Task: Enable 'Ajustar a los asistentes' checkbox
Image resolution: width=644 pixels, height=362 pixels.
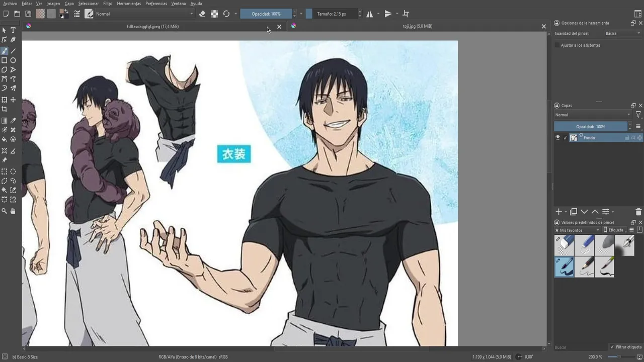Action: tap(557, 45)
